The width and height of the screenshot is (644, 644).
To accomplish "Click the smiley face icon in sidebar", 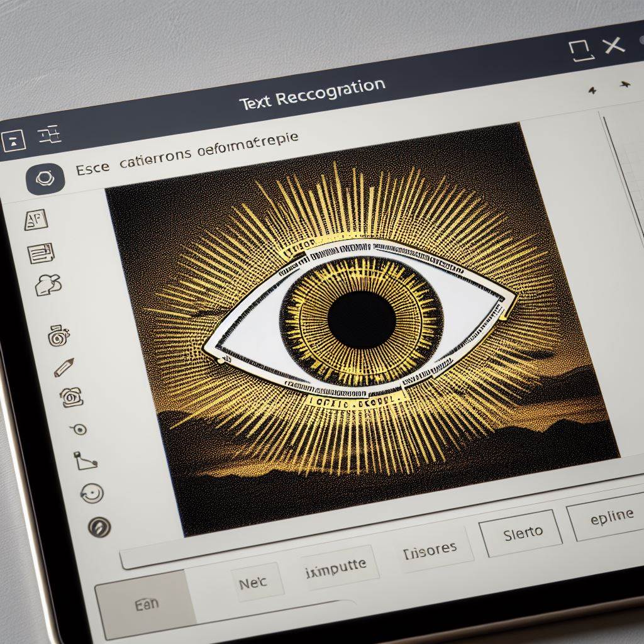I will 92,492.
